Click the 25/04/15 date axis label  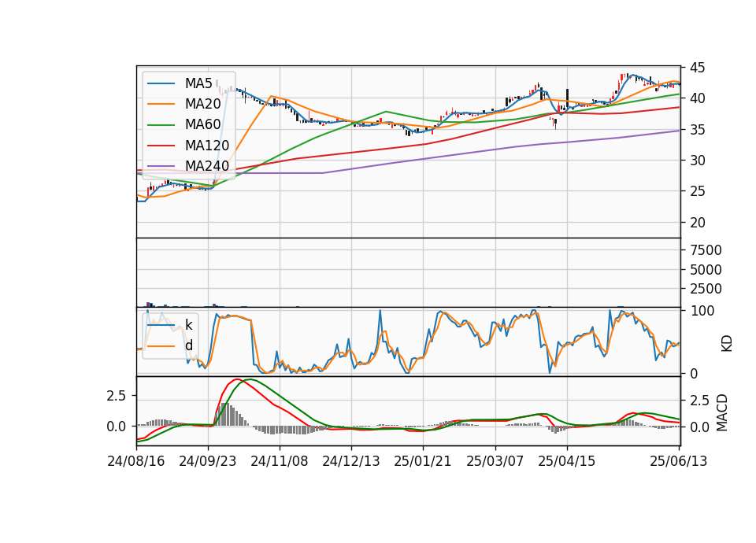click(566, 461)
